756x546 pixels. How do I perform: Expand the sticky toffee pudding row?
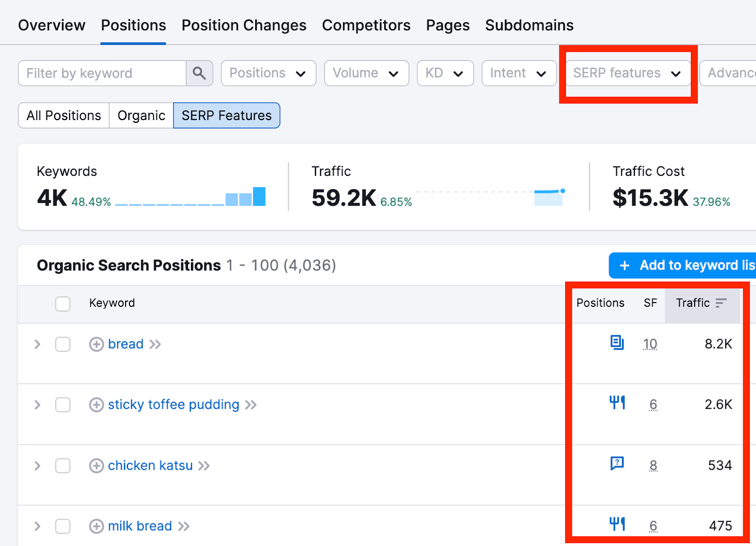point(37,405)
